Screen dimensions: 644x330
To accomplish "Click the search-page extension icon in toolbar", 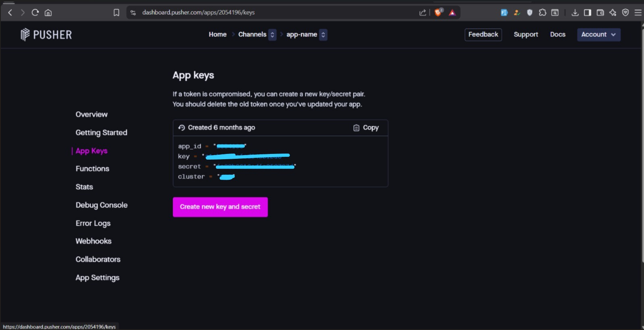I will (555, 12).
